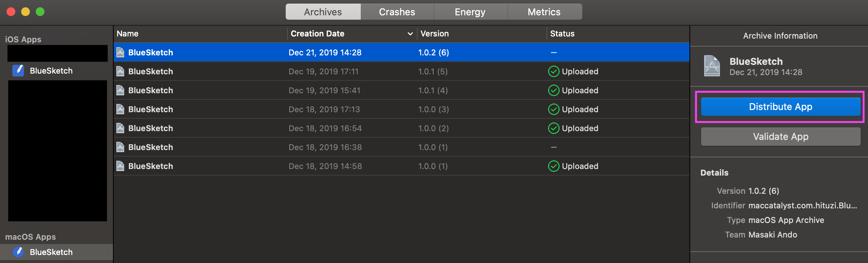
Task: Toggle sort order with Creation Date chevron
Action: coord(410,34)
